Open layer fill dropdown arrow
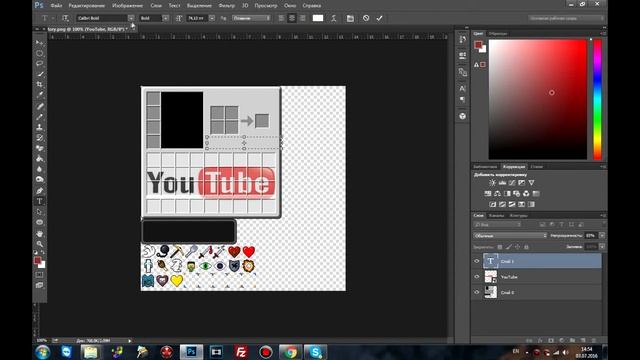This screenshot has height=360, width=640. 602,247
